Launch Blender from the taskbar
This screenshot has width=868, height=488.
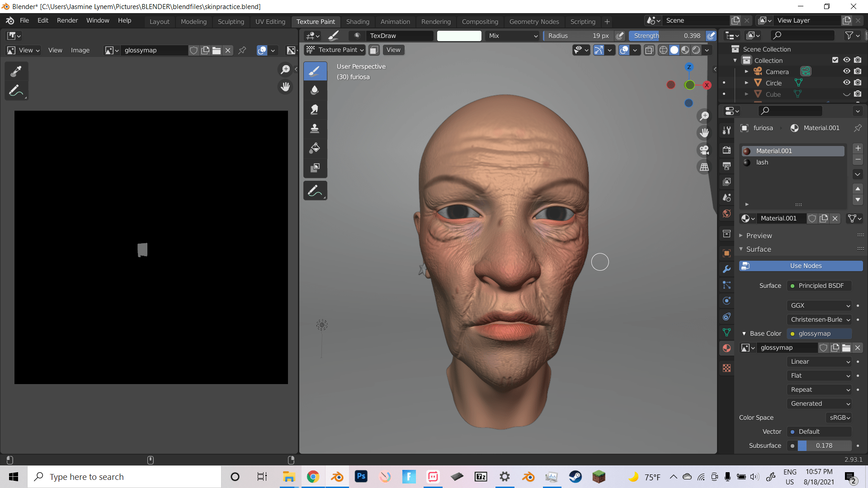[x=337, y=477]
